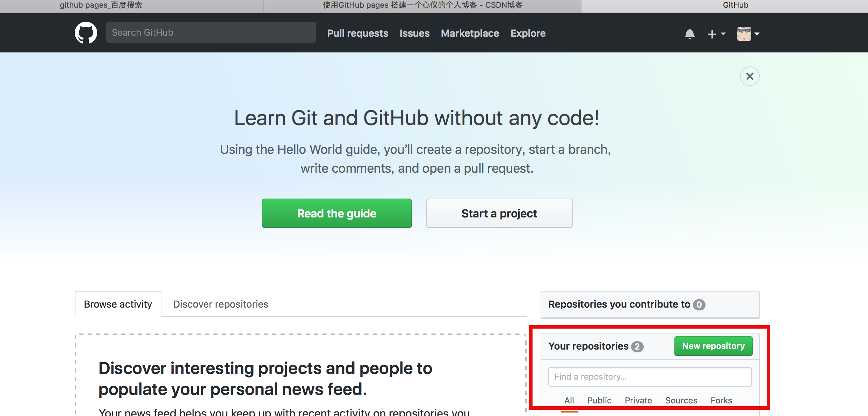Create a New repository

point(713,346)
